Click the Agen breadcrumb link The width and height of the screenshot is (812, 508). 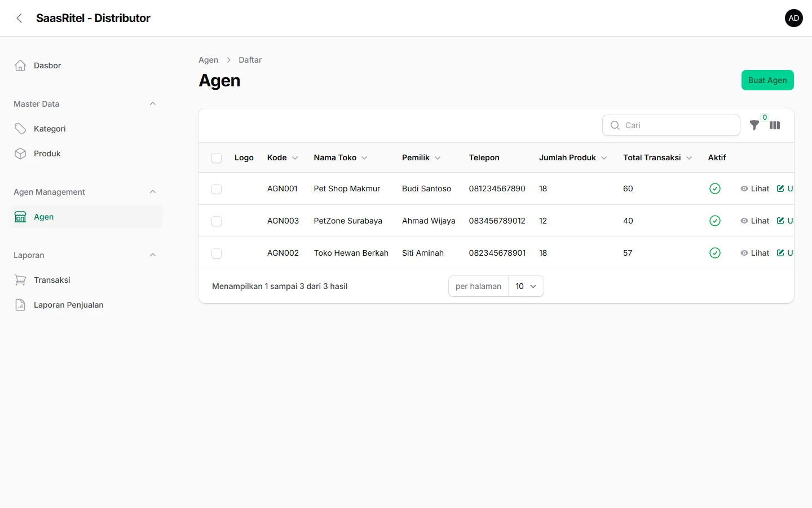pyautogui.click(x=208, y=60)
